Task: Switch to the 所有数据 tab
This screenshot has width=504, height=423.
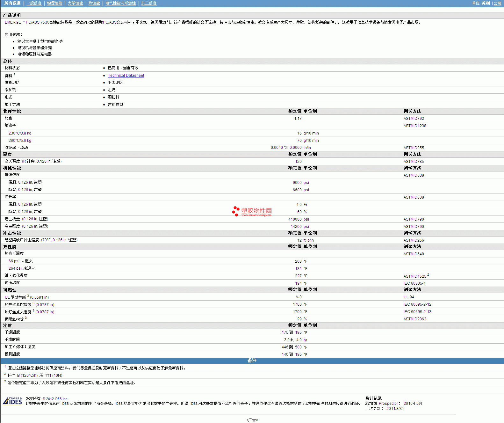Action: click(x=12, y=3)
